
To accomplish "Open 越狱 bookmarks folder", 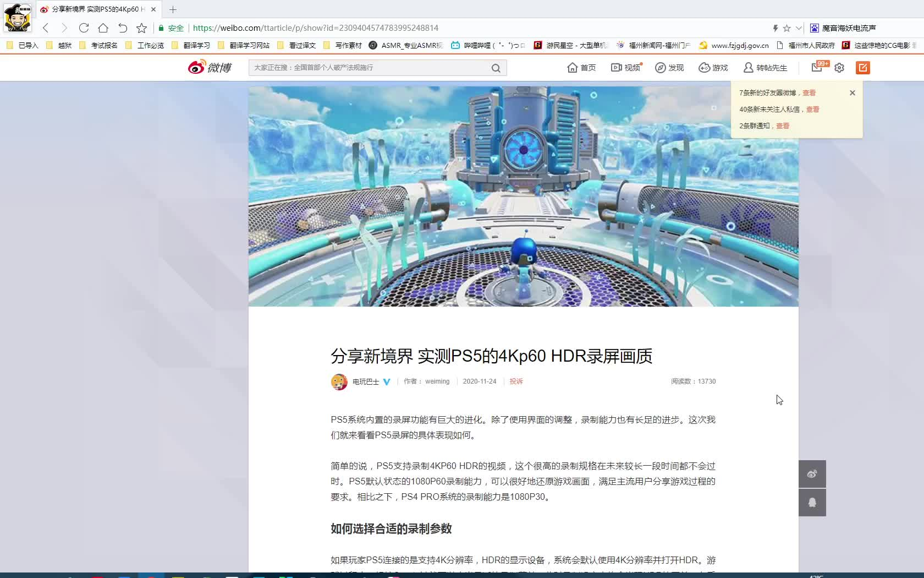I will click(59, 45).
